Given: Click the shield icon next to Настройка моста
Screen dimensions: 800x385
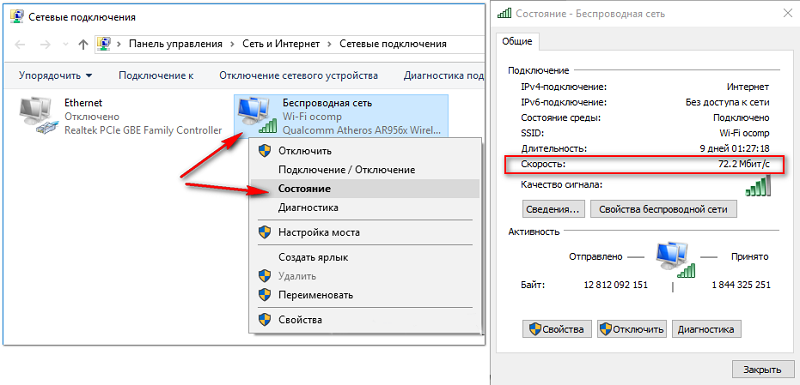Looking at the screenshot, I should coord(264,233).
